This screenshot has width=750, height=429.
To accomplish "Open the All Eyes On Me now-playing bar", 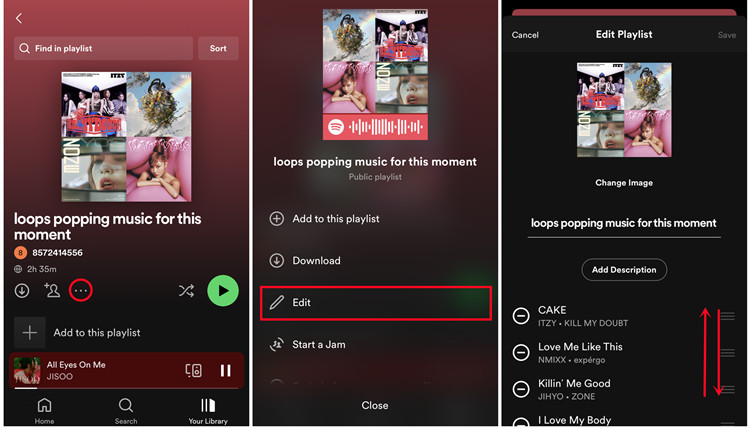I will (x=126, y=371).
